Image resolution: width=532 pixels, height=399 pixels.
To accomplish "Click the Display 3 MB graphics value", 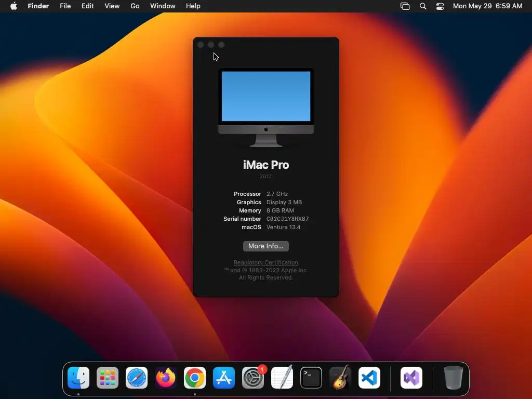I will (284, 202).
